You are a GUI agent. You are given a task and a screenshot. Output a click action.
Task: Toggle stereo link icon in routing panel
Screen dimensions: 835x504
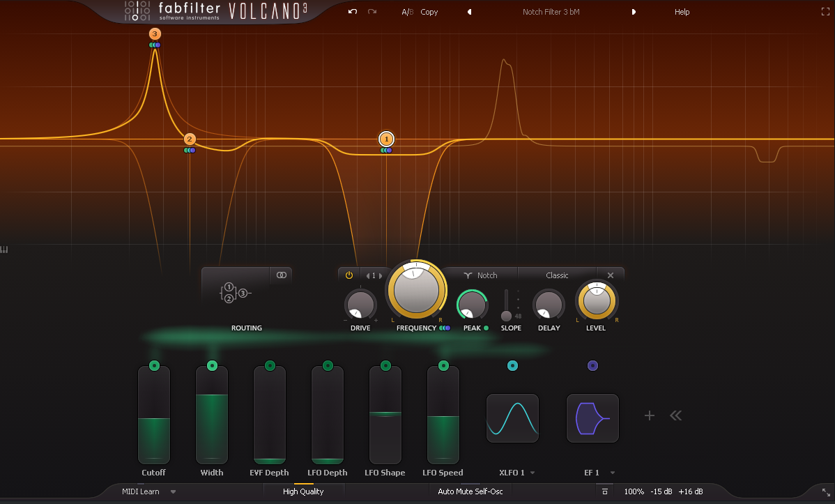pos(281,275)
